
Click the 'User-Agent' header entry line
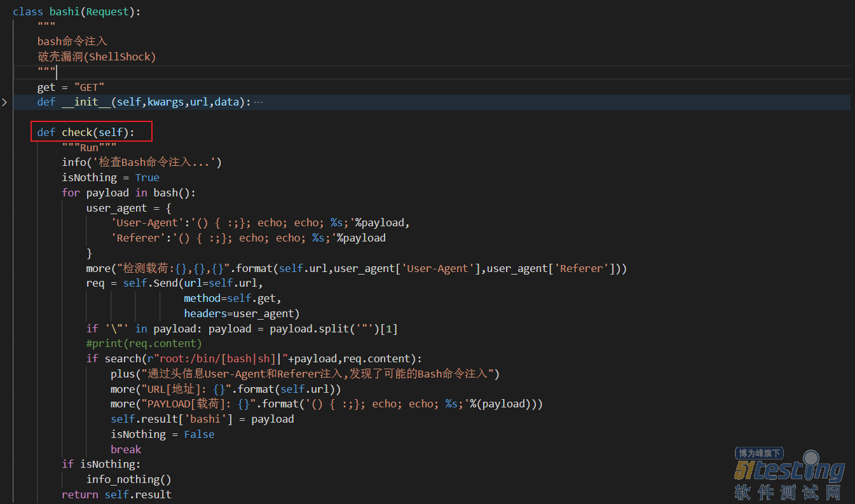[261, 223]
